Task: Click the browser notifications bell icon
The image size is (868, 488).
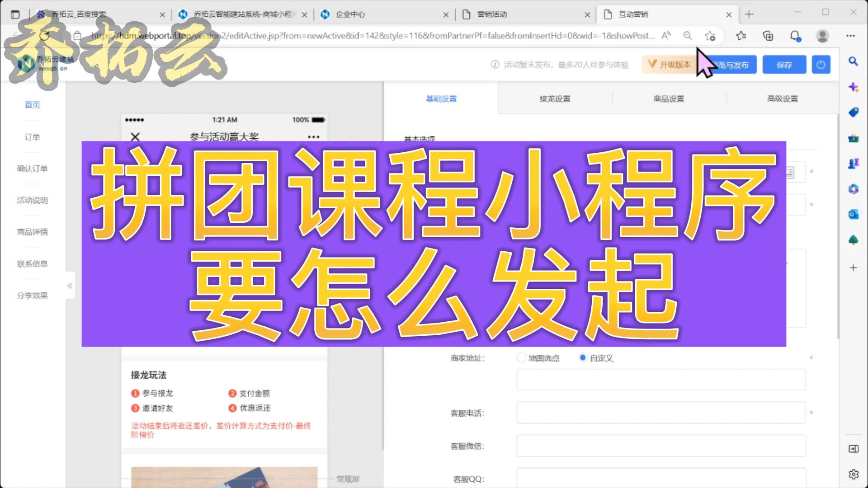Action: click(x=794, y=36)
